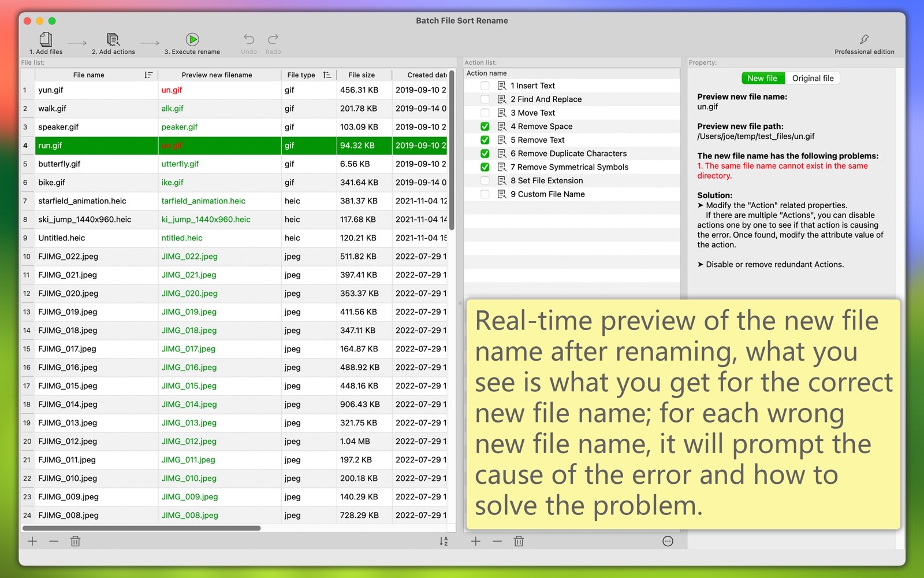Toggle the File name column sort indicator
This screenshot has width=924, height=578.
tap(148, 75)
